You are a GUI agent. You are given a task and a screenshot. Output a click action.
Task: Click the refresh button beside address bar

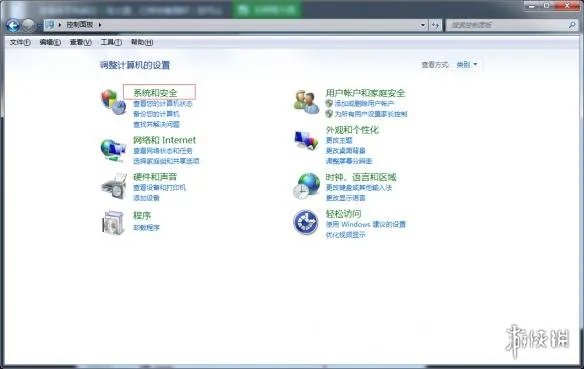[x=435, y=25]
